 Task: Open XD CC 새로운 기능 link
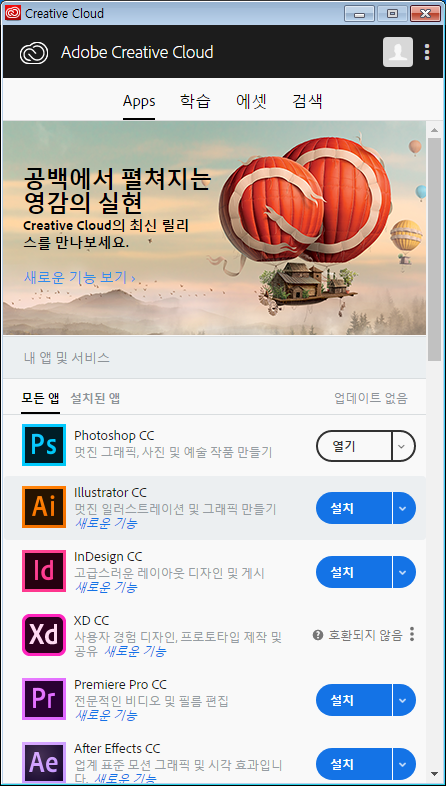(135, 651)
